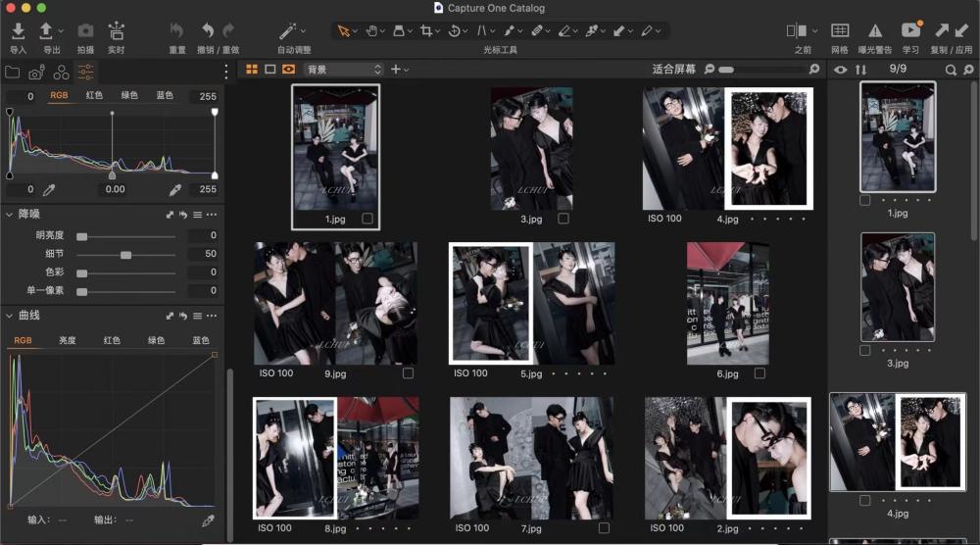The width and height of the screenshot is (980, 545).
Task: Select the Luma (亮度) curve tab
Action: [67, 340]
